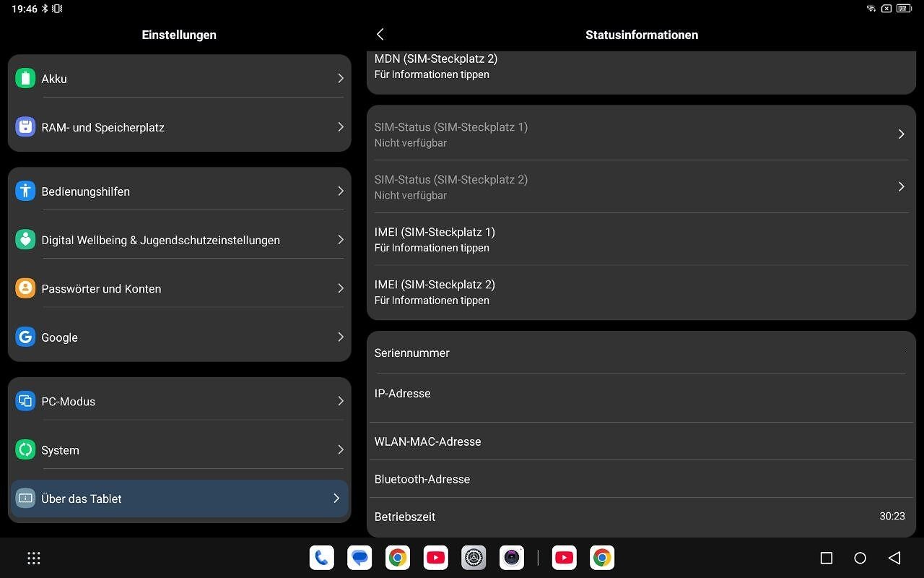The height and width of the screenshot is (578, 924).
Task: Launch the Phone app from the taskbar
Action: click(x=322, y=558)
